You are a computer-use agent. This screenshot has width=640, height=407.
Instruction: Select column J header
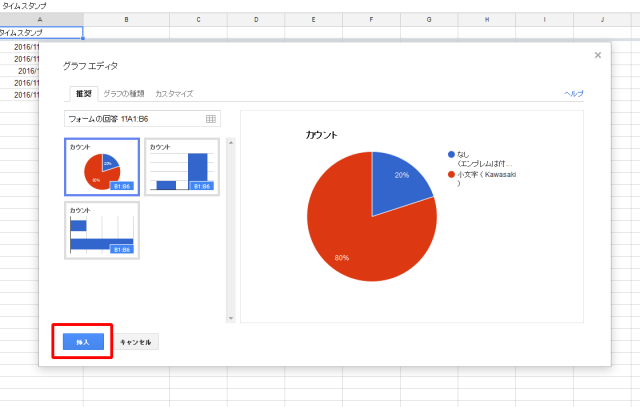click(602, 20)
